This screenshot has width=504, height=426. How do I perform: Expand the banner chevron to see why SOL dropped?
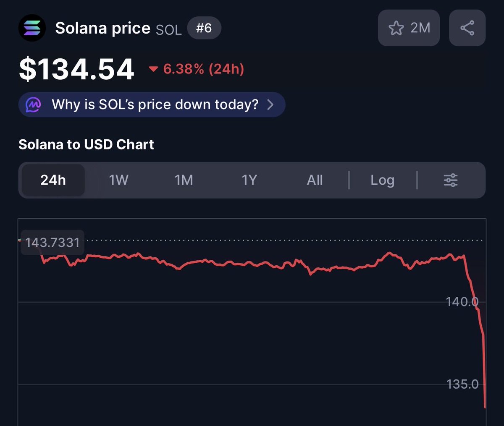click(x=271, y=105)
